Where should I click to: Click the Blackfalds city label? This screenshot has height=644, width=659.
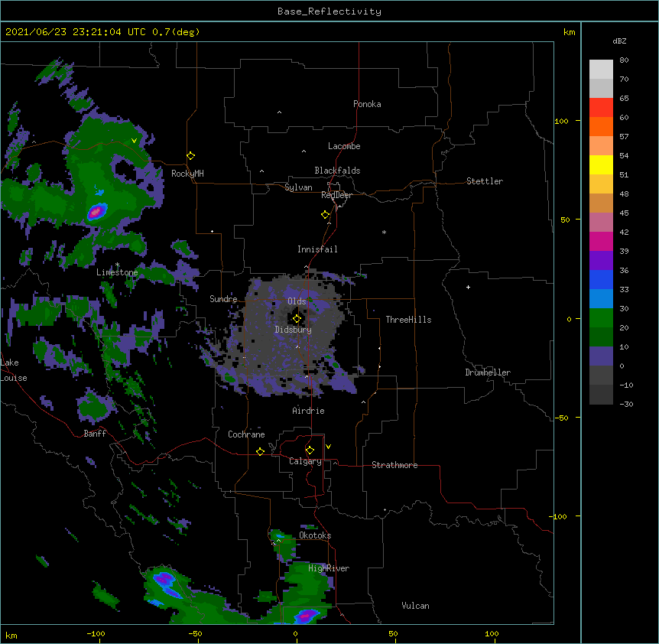point(337,171)
